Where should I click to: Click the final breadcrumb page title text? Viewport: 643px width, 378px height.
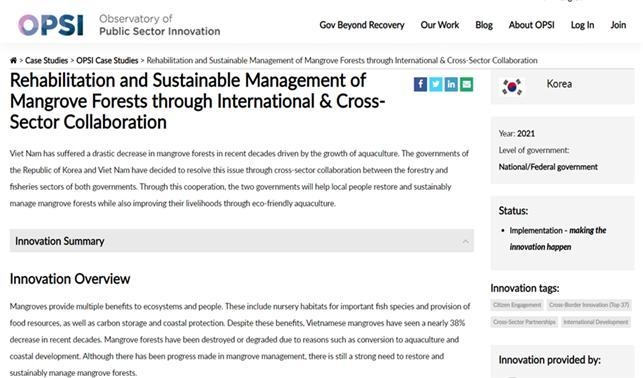(x=342, y=60)
